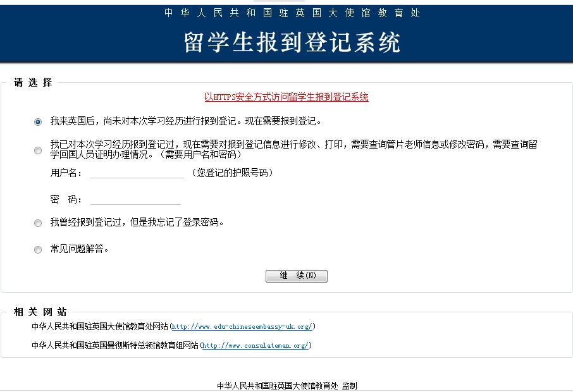Open the HTTPS secure access link

(x=286, y=97)
